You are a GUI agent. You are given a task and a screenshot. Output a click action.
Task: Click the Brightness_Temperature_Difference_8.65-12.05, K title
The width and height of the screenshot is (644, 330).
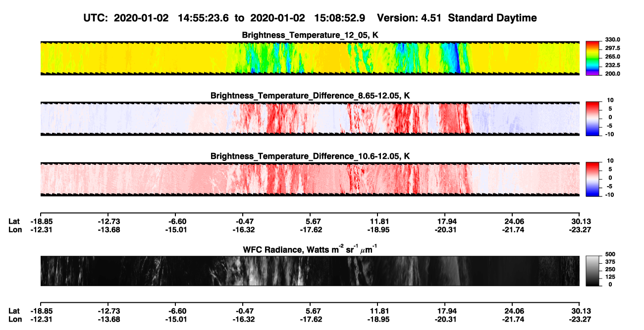click(310, 95)
